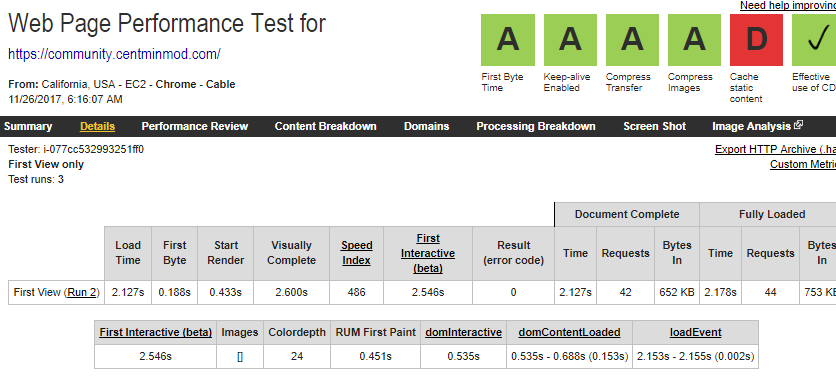Click the Speed Index column header link
The width and height of the screenshot is (836, 376).
pyautogui.click(x=357, y=253)
